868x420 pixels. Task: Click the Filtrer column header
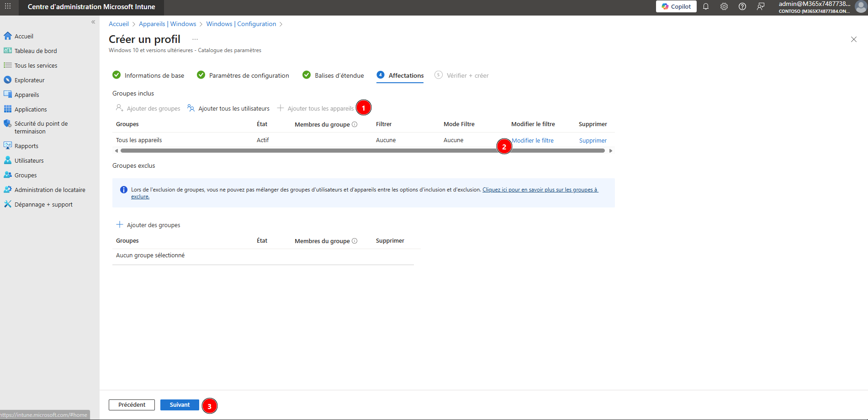pos(384,124)
